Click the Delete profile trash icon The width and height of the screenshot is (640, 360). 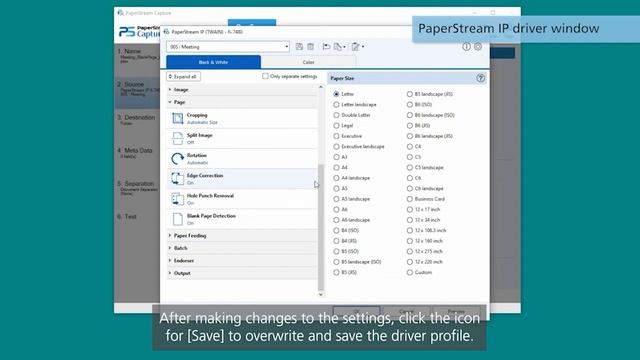(311, 47)
